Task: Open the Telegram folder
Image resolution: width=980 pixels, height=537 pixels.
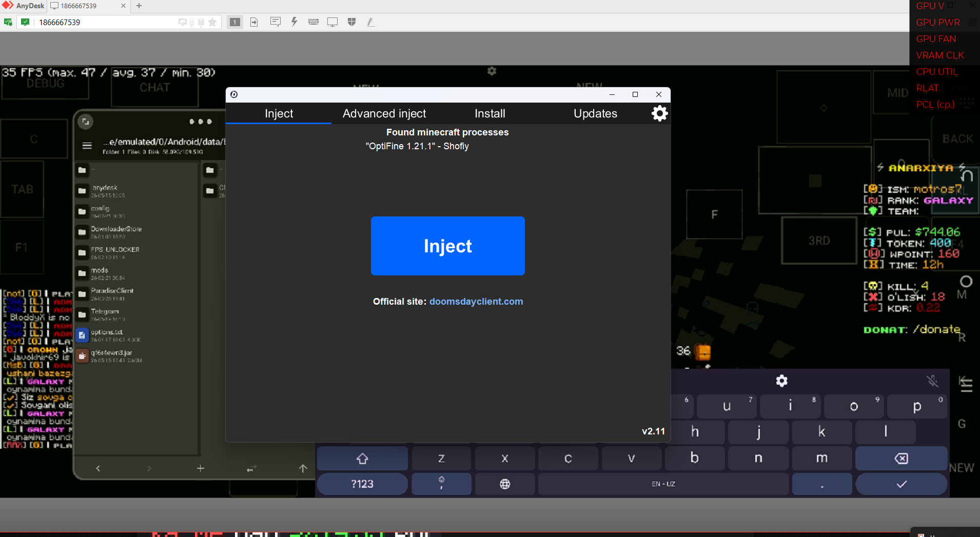Action: 136,314
